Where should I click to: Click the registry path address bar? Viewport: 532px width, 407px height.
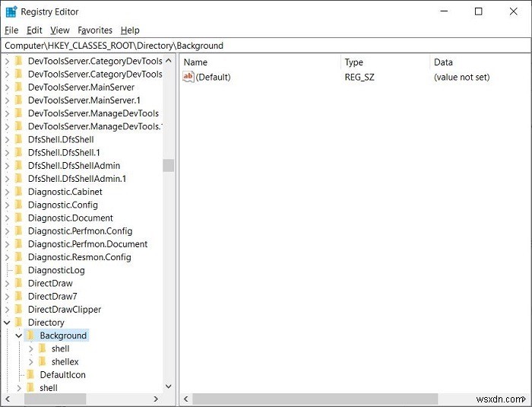point(266,46)
